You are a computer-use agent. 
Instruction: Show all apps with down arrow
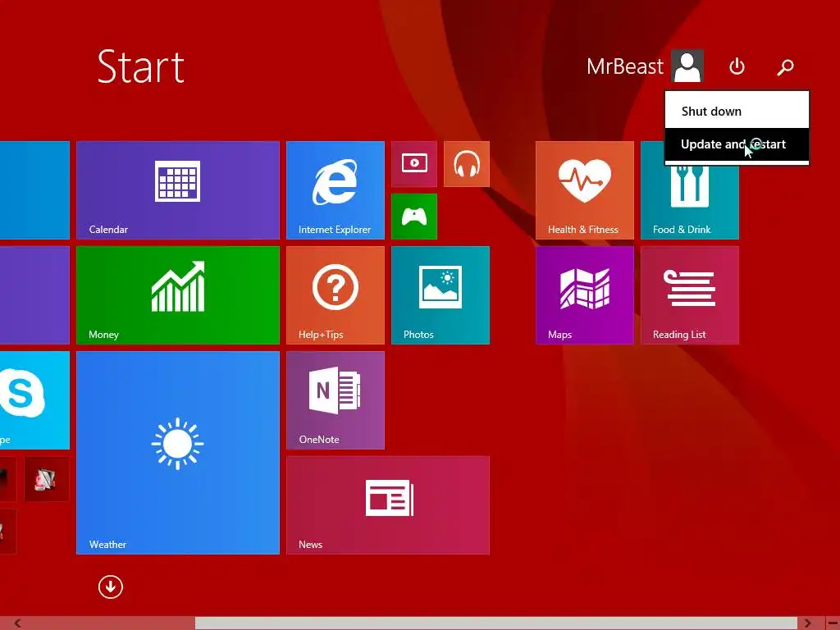111,587
